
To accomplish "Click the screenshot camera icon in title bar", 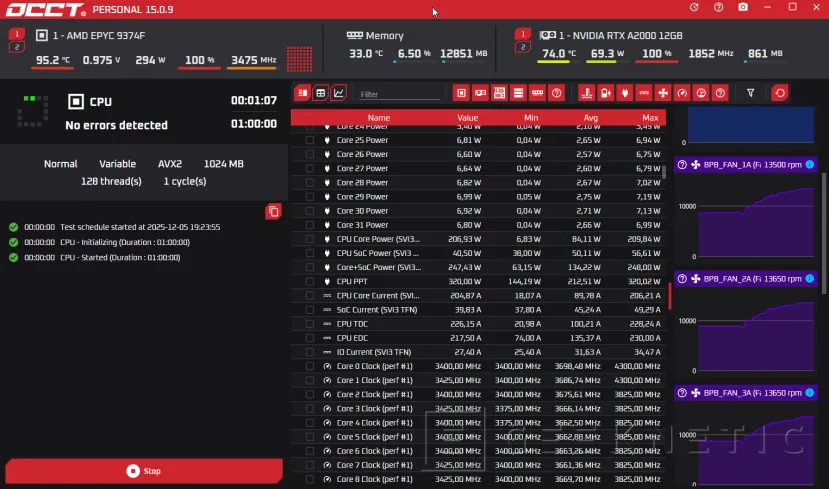I will click(742, 7).
